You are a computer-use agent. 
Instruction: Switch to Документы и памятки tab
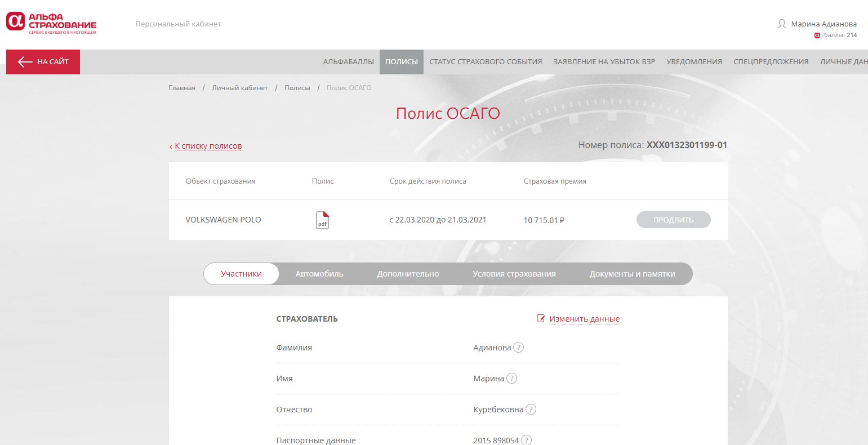pyautogui.click(x=632, y=274)
